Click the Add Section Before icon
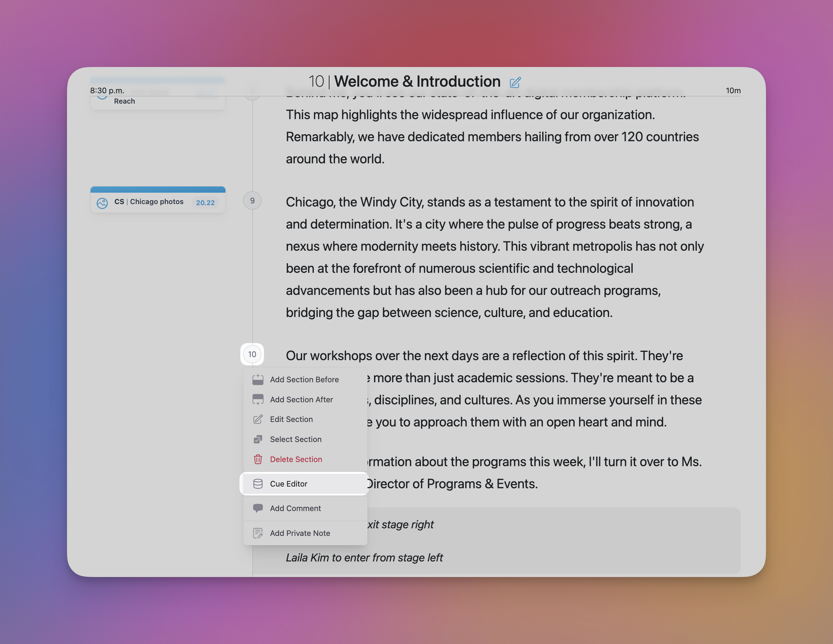833x644 pixels. point(258,379)
